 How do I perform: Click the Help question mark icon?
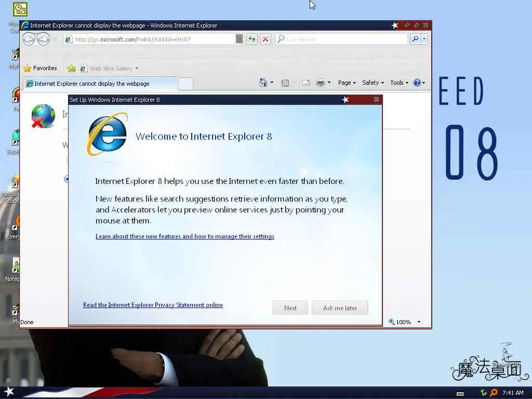point(417,83)
